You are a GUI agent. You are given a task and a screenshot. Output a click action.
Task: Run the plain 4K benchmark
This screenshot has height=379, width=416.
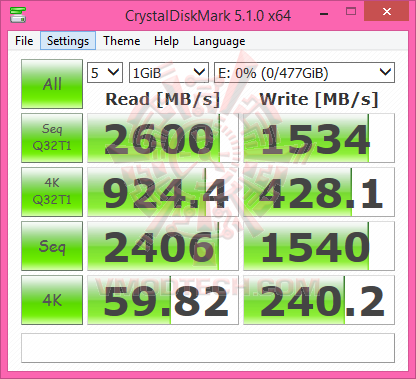tap(52, 300)
